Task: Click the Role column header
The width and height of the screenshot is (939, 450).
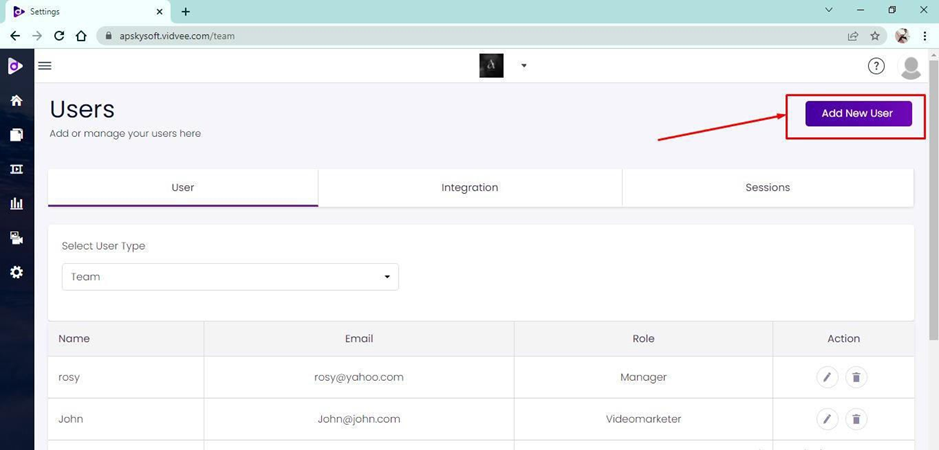Action: tap(643, 339)
